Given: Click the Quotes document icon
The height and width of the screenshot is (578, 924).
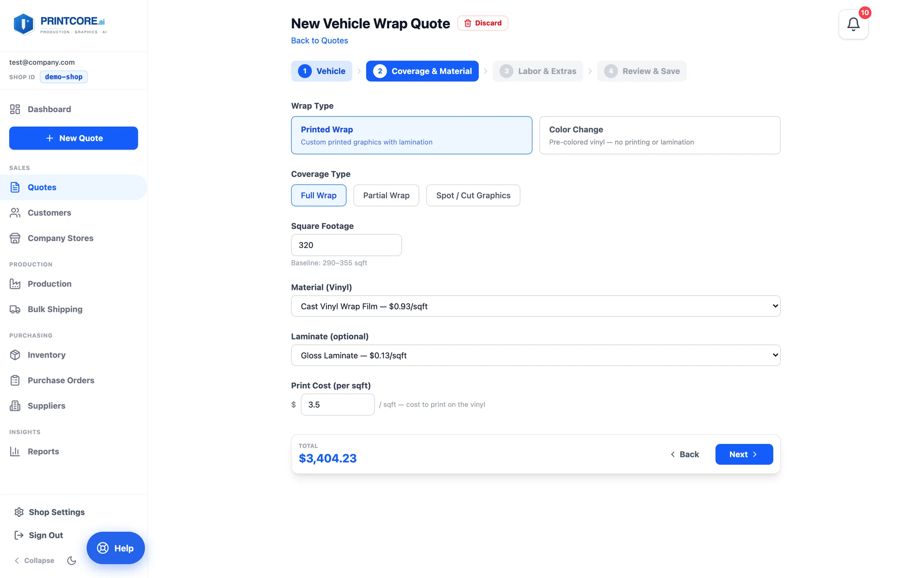Looking at the screenshot, I should 15,187.
